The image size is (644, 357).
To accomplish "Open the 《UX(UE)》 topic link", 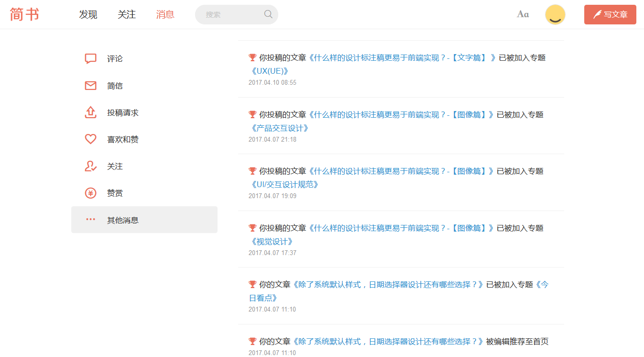I will click(x=270, y=71).
